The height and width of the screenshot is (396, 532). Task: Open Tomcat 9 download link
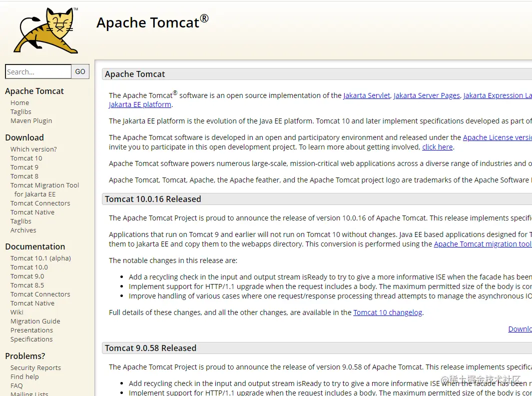(24, 167)
